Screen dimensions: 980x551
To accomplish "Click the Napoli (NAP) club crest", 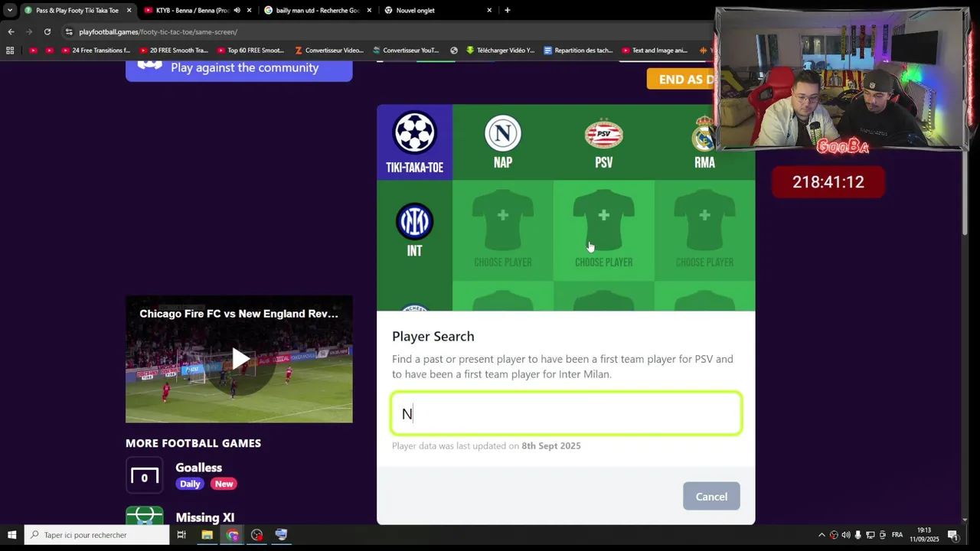I will point(503,133).
